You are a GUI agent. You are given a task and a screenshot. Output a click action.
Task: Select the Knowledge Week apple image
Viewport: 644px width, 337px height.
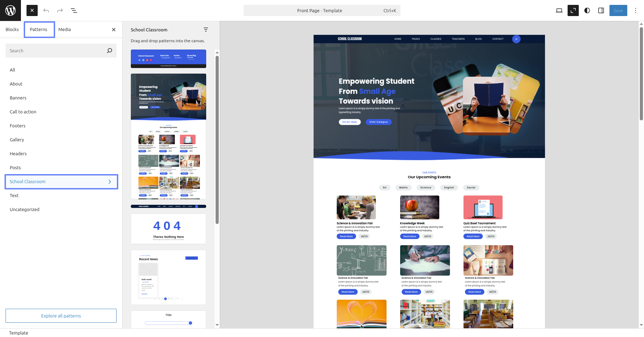[420, 208]
